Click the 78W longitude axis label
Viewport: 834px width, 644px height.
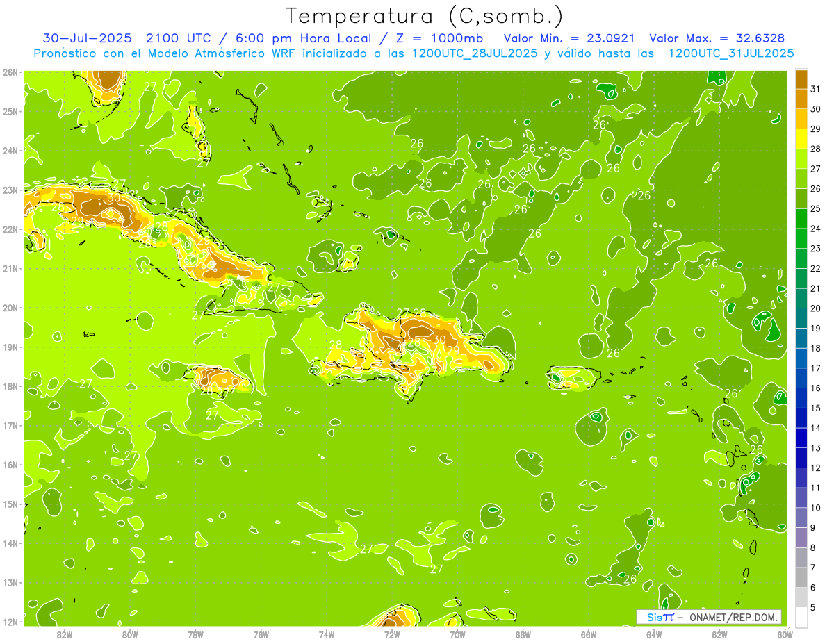click(x=195, y=634)
